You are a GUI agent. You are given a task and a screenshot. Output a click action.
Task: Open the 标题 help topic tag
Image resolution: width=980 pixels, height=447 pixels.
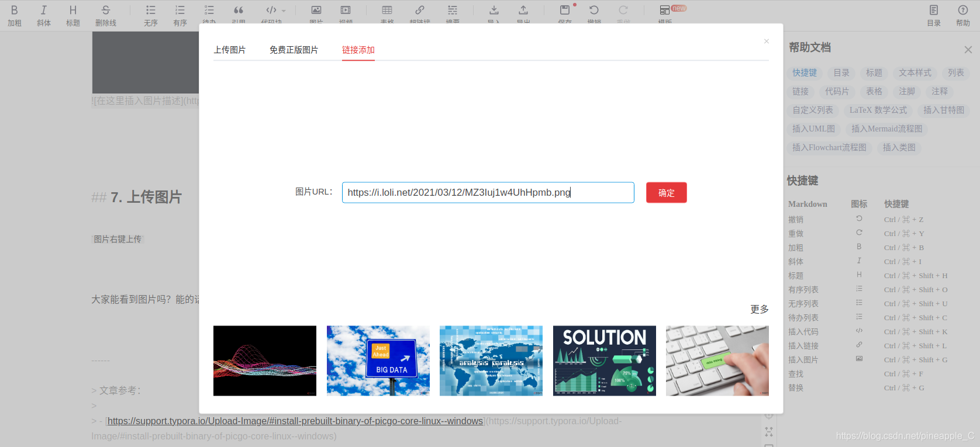(x=874, y=73)
